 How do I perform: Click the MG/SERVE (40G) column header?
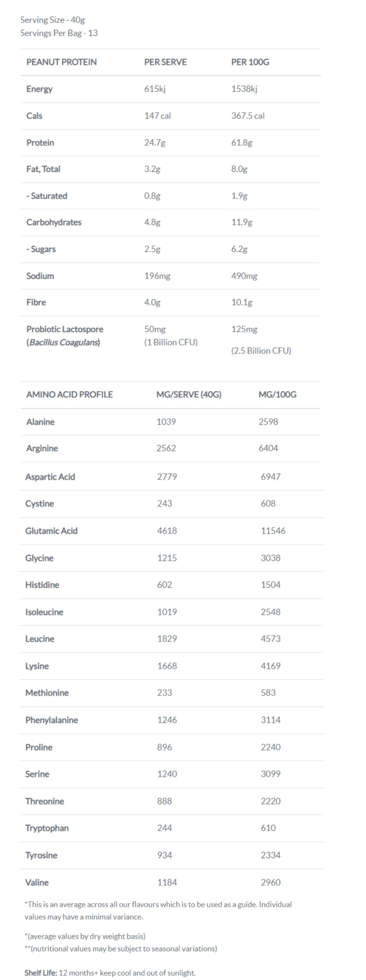tap(189, 395)
